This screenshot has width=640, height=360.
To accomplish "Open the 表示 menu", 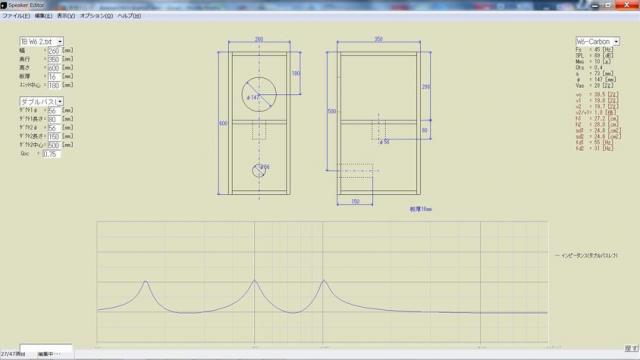I will pos(66,16).
